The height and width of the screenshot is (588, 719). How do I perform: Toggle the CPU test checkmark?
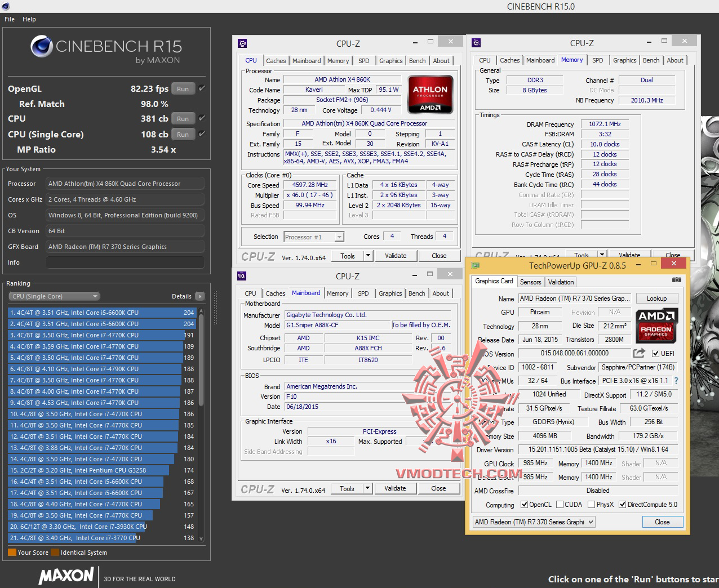click(202, 118)
